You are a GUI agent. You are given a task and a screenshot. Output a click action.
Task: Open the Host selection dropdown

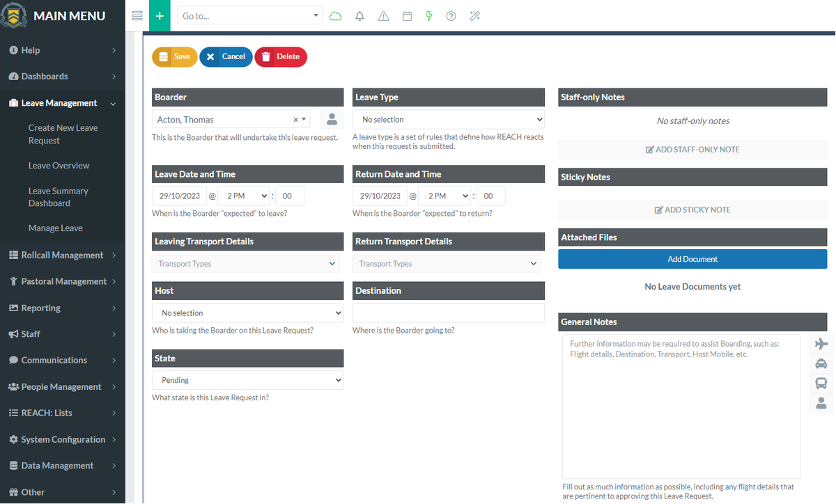coord(247,313)
